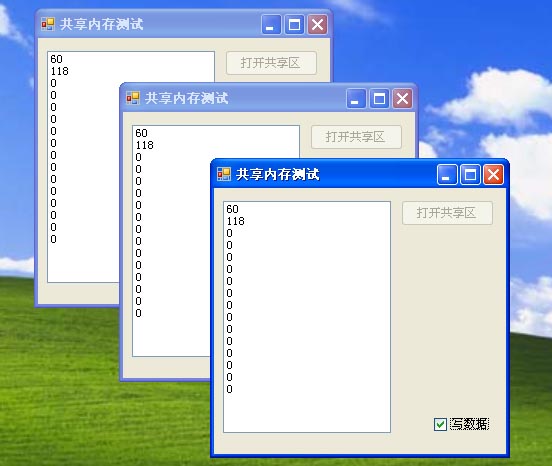Select value 60 in back window list
Image resolution: width=552 pixels, height=466 pixels.
tap(56, 59)
